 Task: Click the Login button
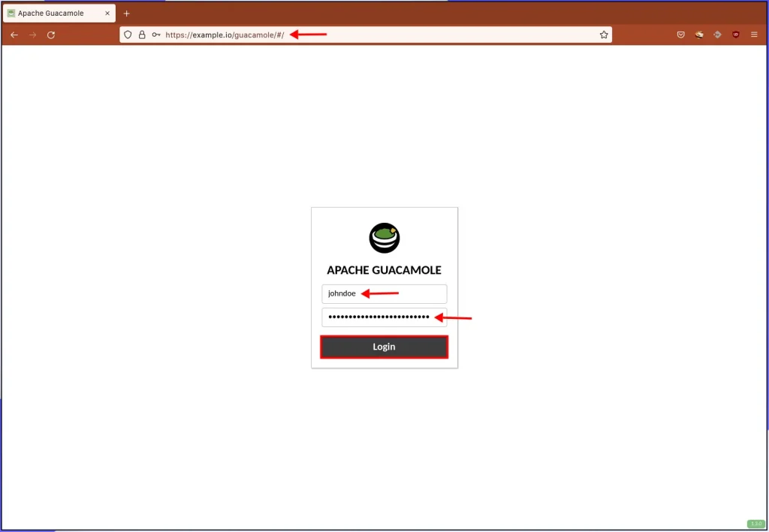pyautogui.click(x=384, y=347)
